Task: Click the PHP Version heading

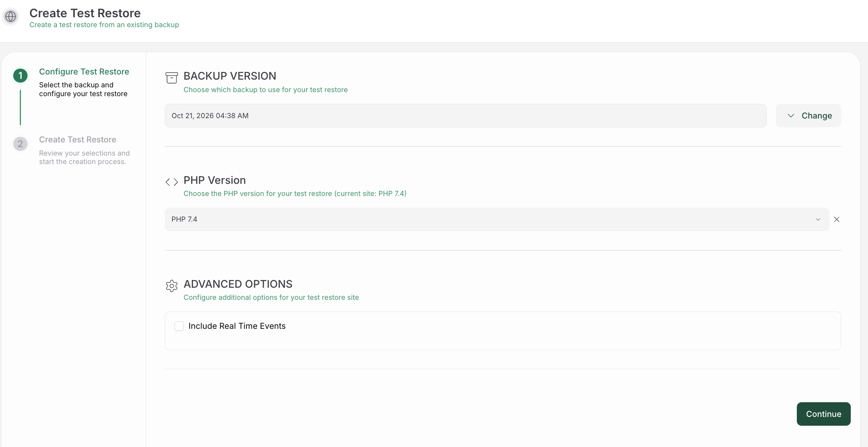Action: (215, 180)
